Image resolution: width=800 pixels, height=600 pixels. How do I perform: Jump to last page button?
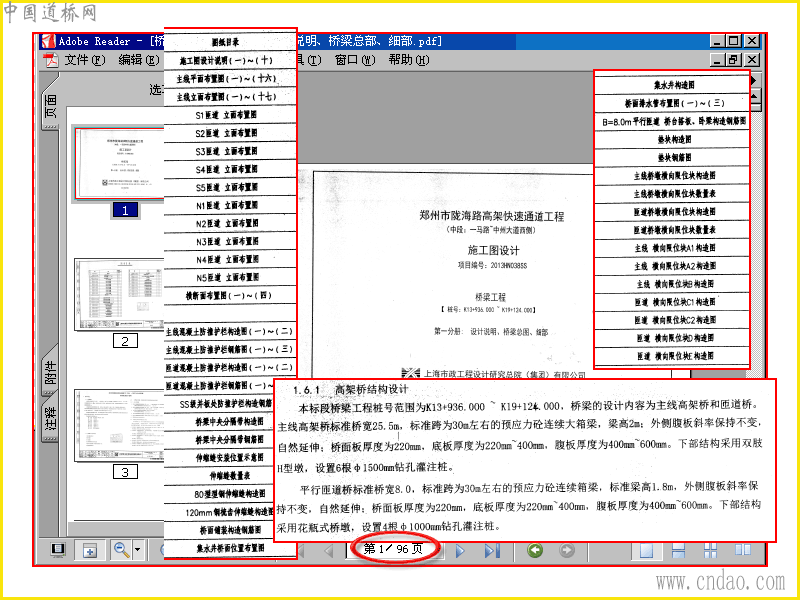[492, 551]
